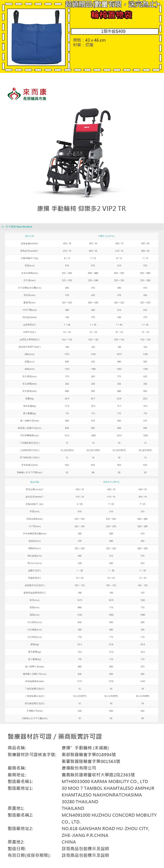Image resolution: width=164 pixels, height=868 pixels.
Task: Click the 18.3 single piece weight cell
Action: (145, 406)
